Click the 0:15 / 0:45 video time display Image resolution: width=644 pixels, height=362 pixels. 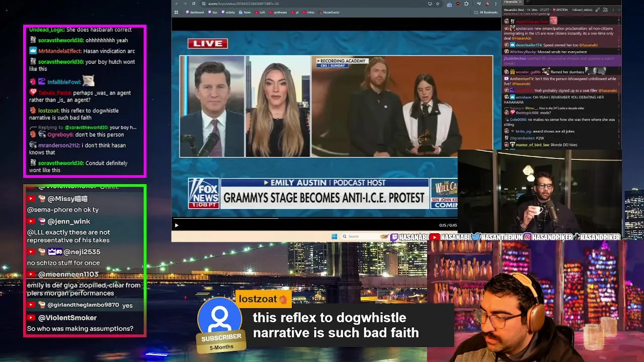[448, 225]
